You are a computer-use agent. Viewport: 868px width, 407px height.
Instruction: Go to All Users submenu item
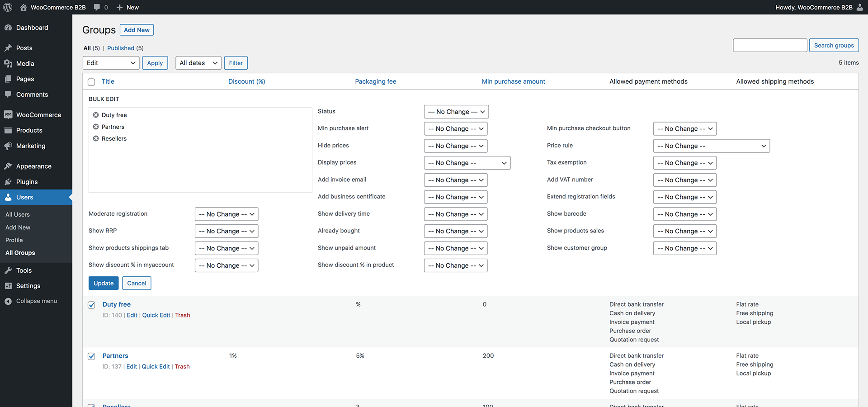click(x=18, y=215)
